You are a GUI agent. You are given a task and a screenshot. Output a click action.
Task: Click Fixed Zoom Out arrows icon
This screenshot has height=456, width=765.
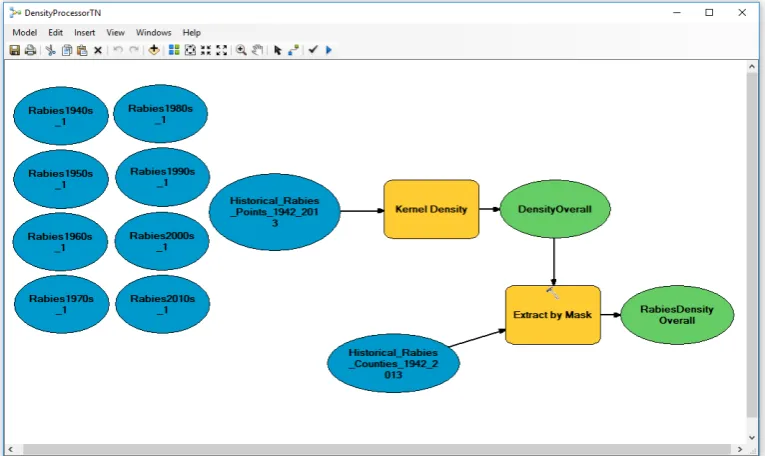click(221, 50)
